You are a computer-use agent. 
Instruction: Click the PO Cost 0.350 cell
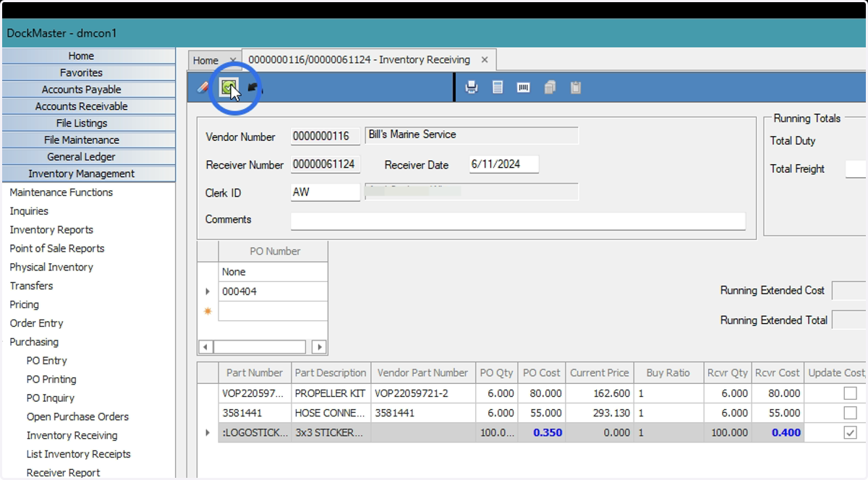[x=542, y=432]
